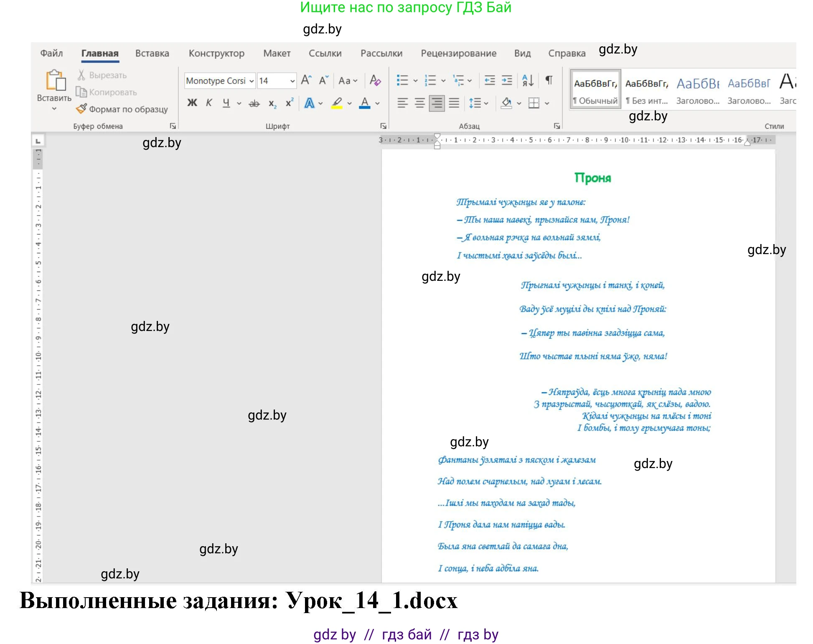Image resolution: width=813 pixels, height=644 pixels.
Task: Align text to the left
Action: (402, 103)
